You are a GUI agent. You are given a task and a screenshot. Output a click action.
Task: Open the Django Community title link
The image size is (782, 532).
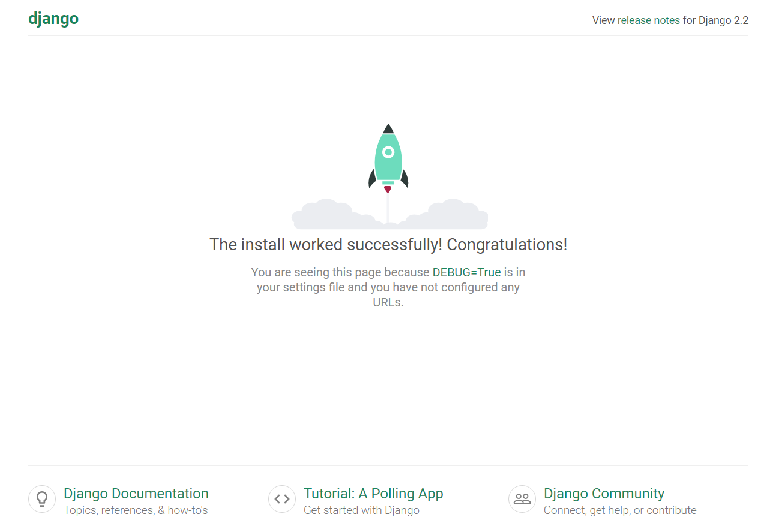tap(604, 494)
